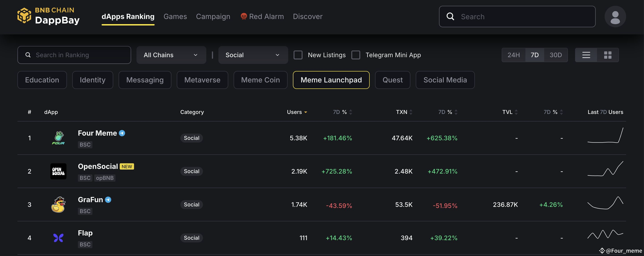Click the Search in Ranking field

pos(74,55)
